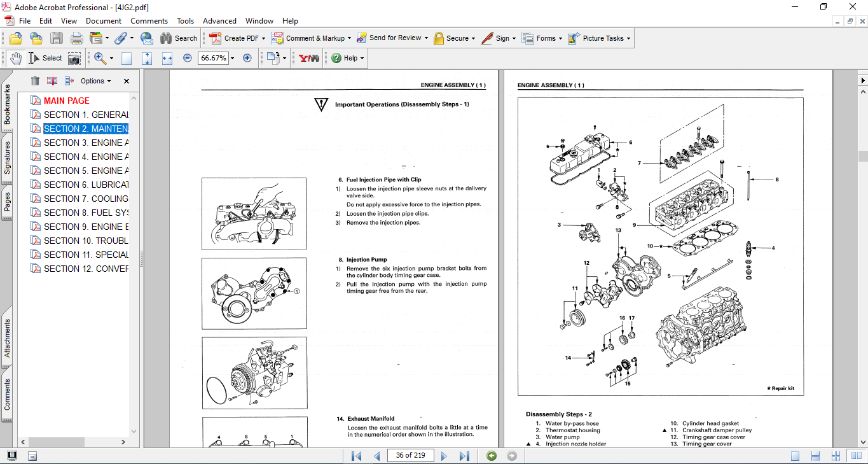Click the page number input field

[x=410, y=455]
